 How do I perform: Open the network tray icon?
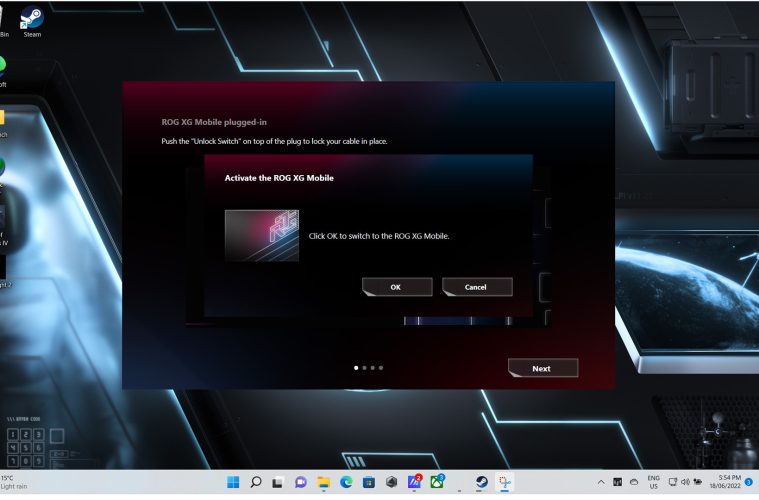[673, 482]
